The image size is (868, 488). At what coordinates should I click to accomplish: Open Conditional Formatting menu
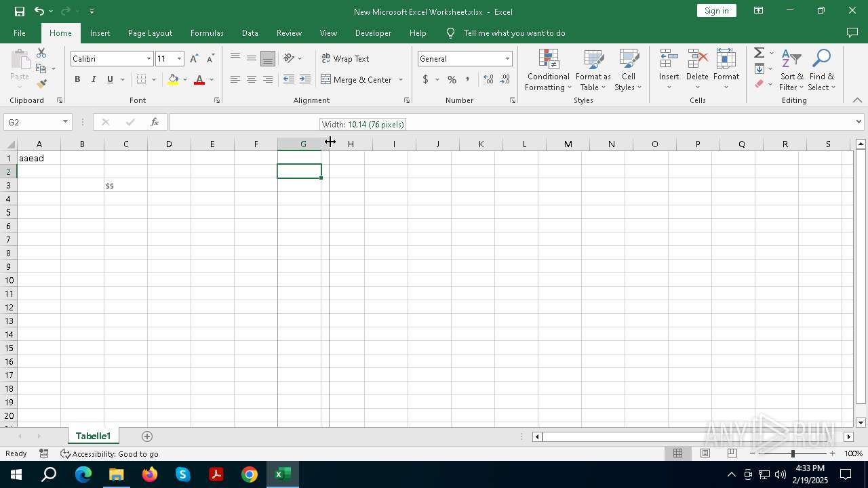(549, 70)
